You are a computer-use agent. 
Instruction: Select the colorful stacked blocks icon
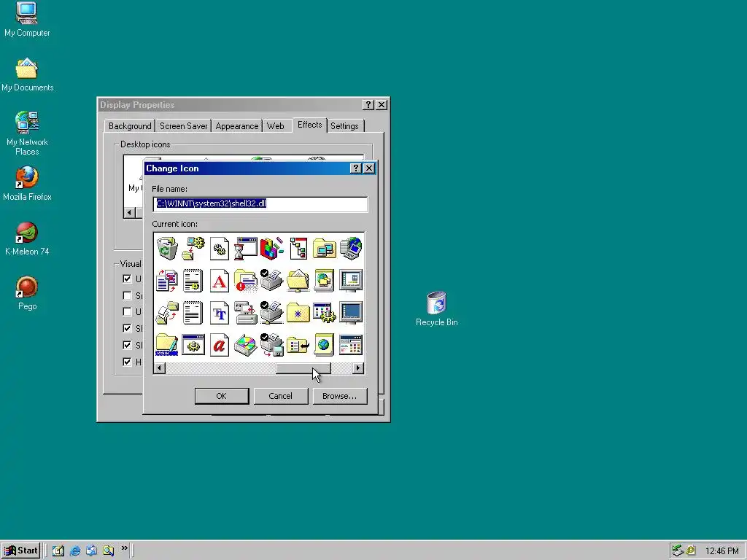pos(271,248)
